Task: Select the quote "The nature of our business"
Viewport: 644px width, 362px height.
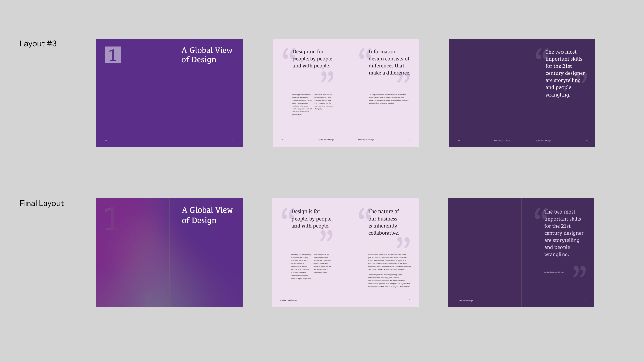Action: tap(384, 222)
